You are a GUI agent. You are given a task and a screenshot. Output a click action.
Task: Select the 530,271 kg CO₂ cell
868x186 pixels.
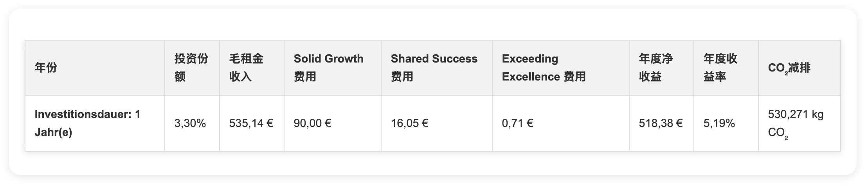pos(796,123)
